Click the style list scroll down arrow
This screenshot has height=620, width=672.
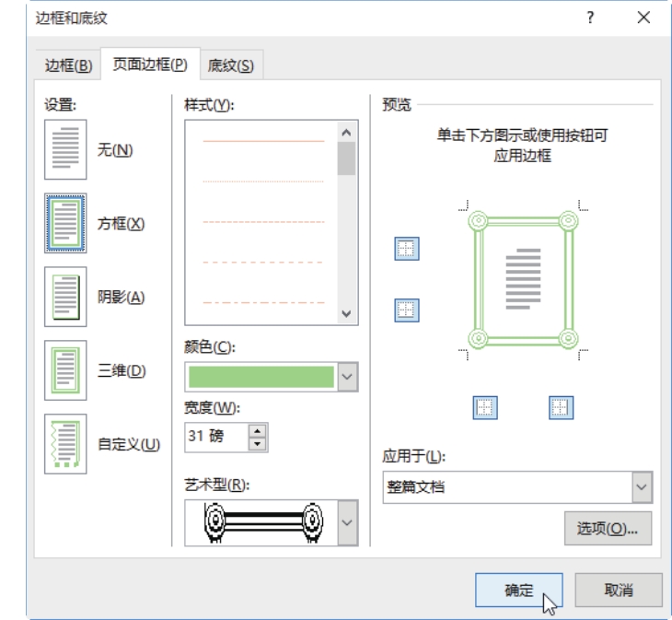pos(347,313)
